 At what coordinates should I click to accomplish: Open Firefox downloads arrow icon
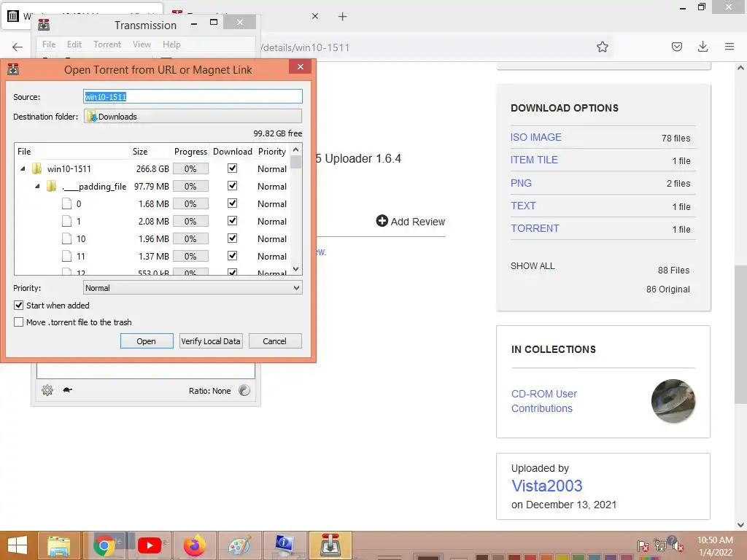click(703, 47)
